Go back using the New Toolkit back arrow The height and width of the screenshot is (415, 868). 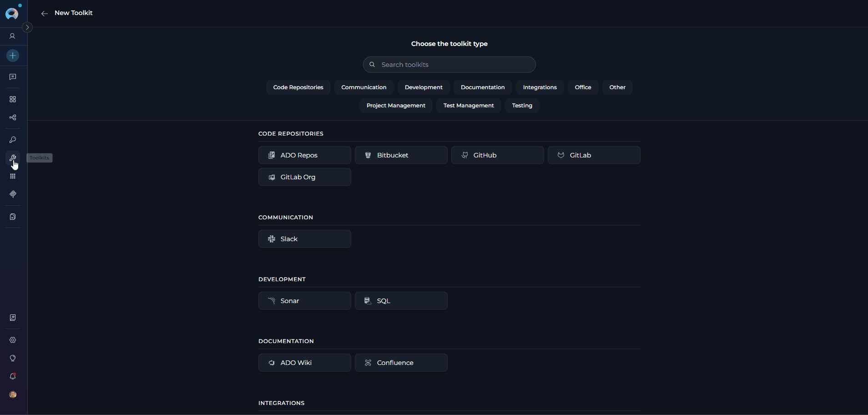tap(44, 13)
